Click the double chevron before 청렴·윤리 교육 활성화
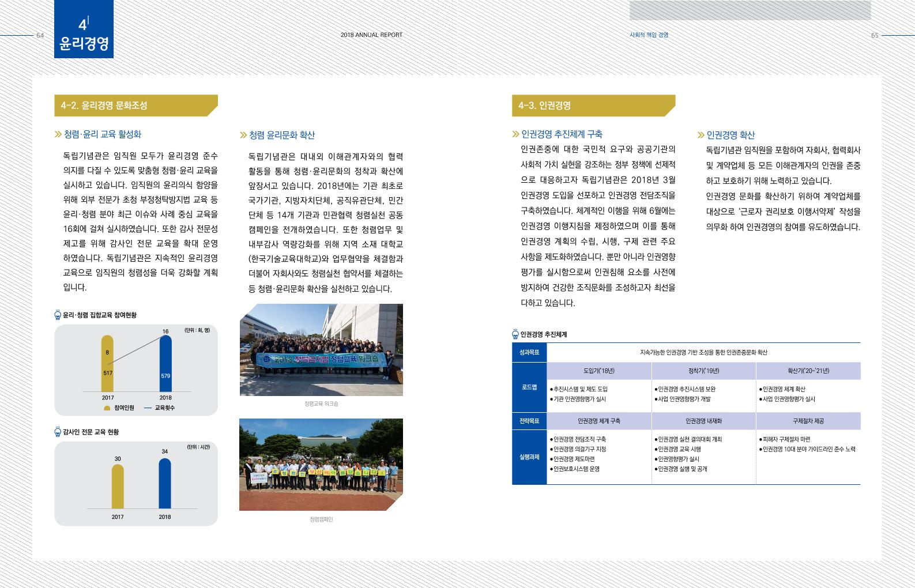 [58, 134]
